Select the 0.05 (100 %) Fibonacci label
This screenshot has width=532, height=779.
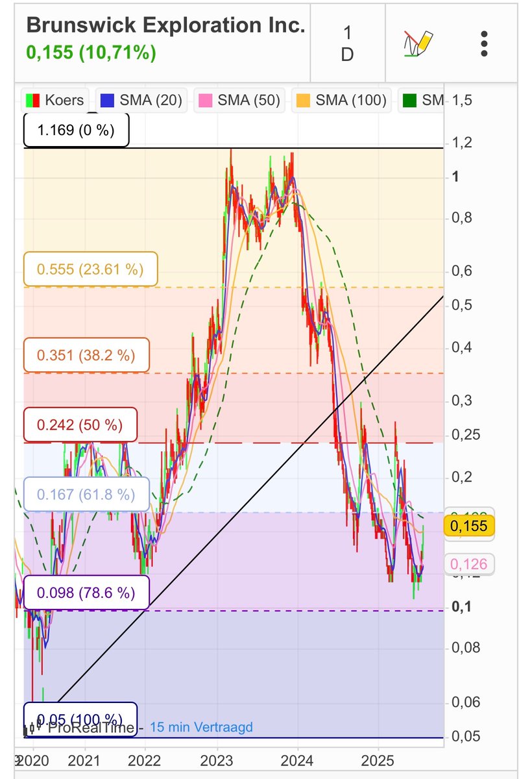[x=80, y=719]
